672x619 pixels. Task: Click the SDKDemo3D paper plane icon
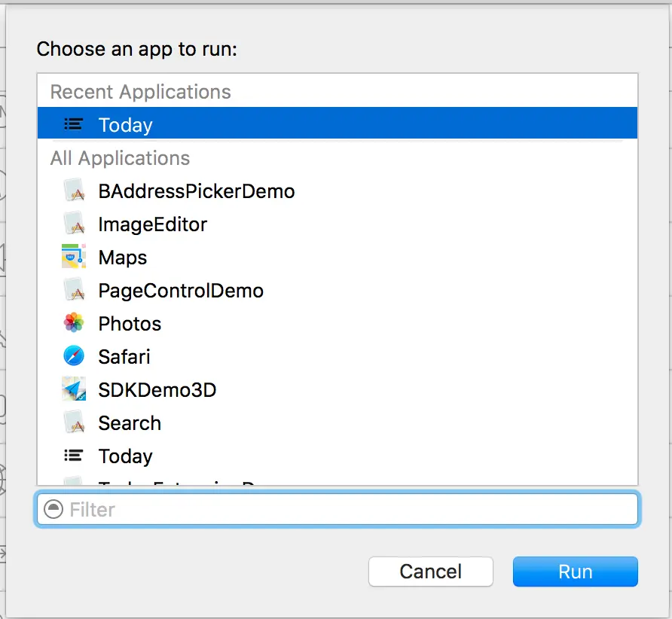pos(74,389)
